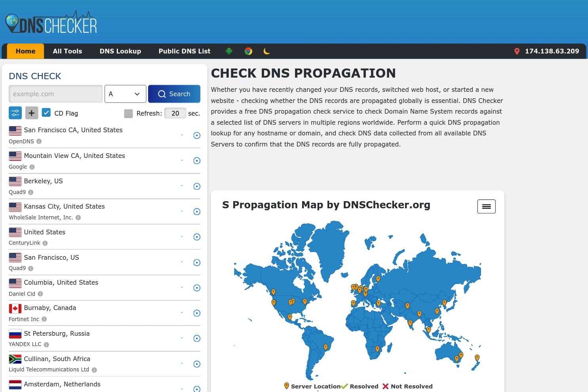588x392 pixels.
Task: Click recheck icon for Cullinan South Africa
Action: 197,364
